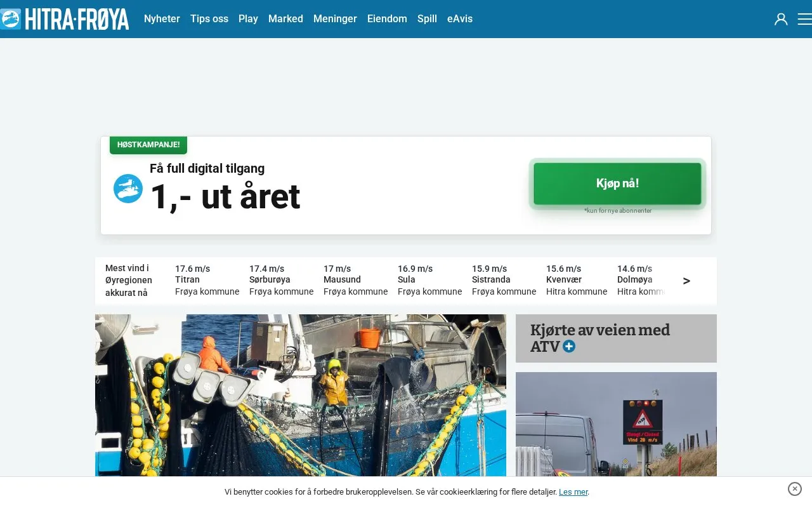Click the Kjøp nå! button
Image resolution: width=812 pixels, height=508 pixels.
tap(617, 184)
